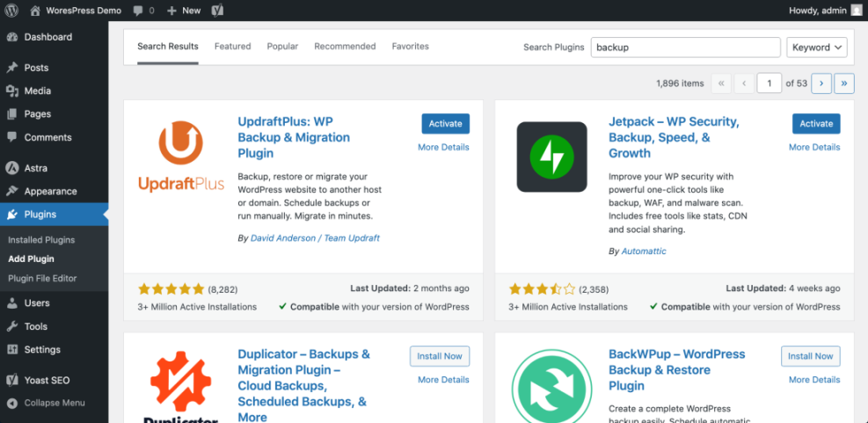Open the BackWPup plugin title link
This screenshot has height=423, width=868.
tap(677, 369)
